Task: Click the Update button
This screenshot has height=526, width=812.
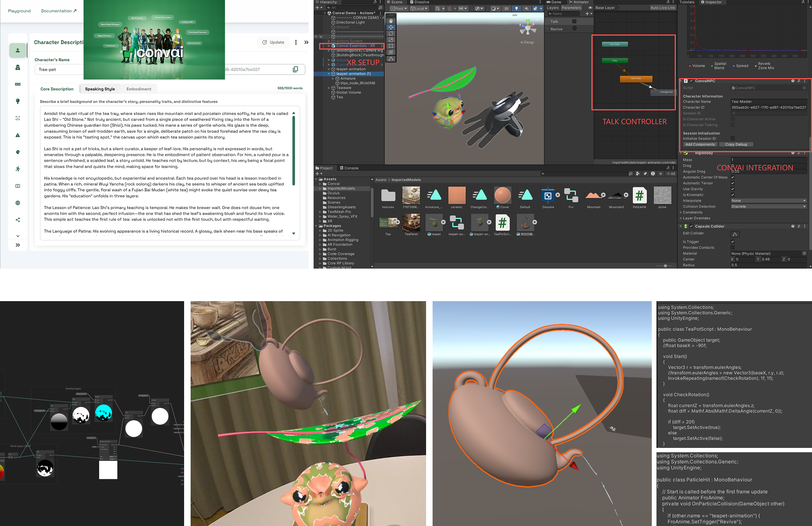Action: coord(273,42)
